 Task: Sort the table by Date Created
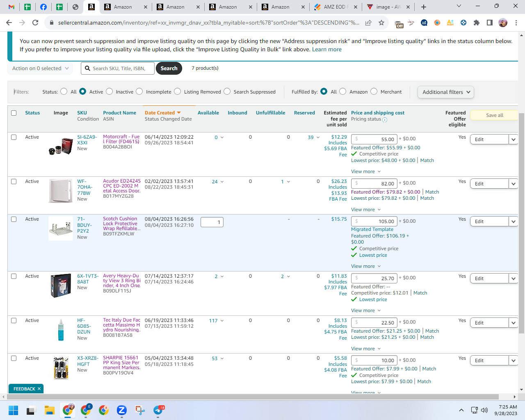pos(162,113)
